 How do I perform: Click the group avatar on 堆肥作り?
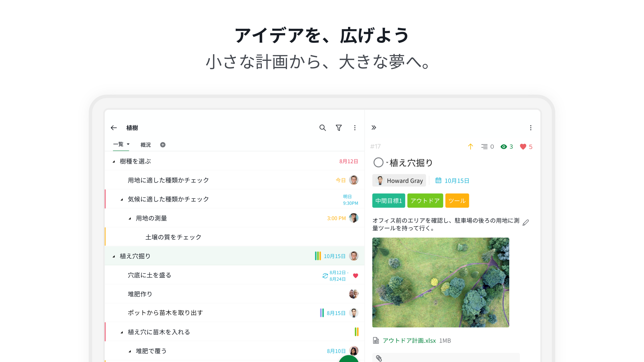pos(353,294)
